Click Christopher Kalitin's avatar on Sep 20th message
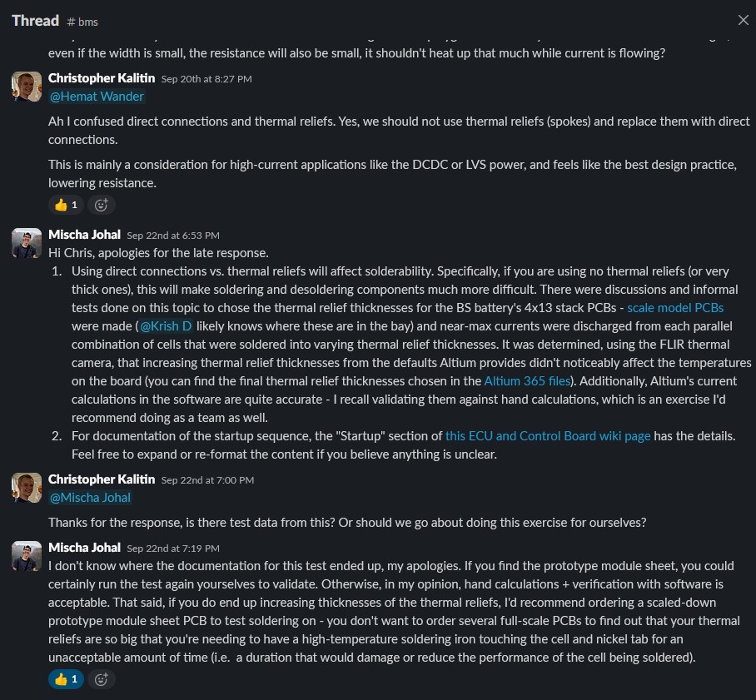 27,86
